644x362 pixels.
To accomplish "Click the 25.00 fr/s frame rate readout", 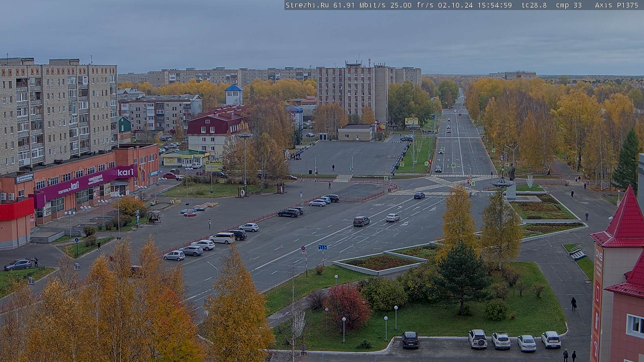I will tap(412, 5).
